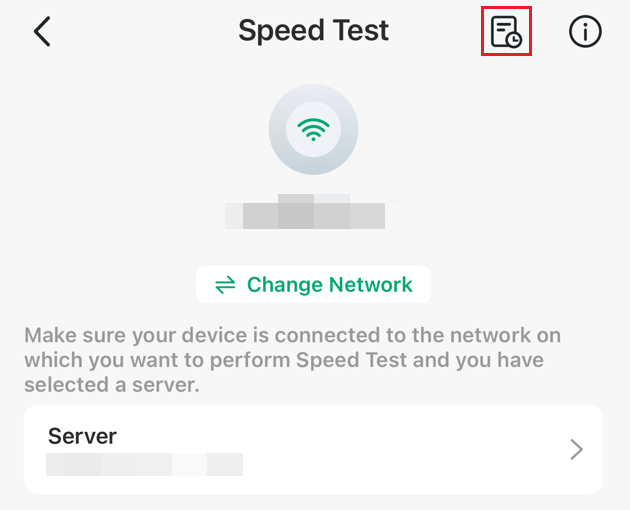Tap the red-outlined test records icon
Screen dimensions: 630x510
[x=503, y=30]
